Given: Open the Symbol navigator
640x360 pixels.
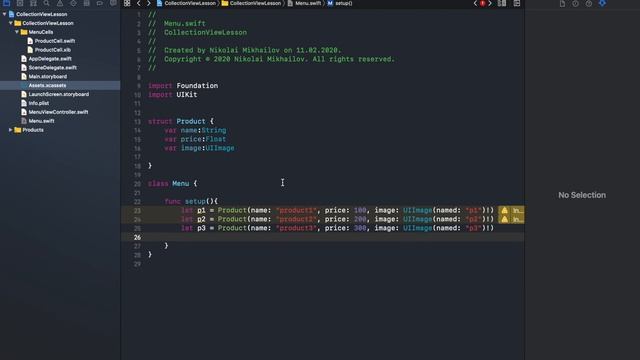Looking at the screenshot, I should [33, 3].
